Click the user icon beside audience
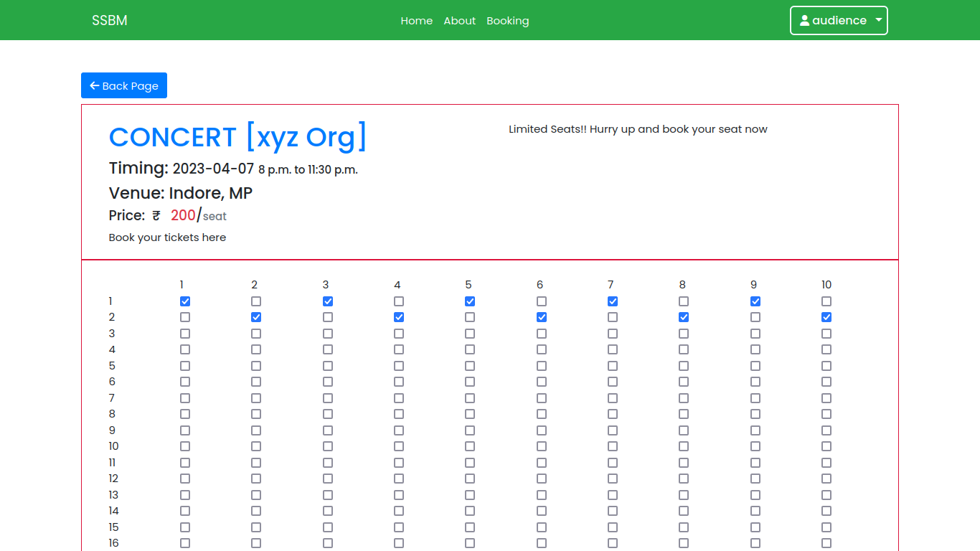Screen dimensions: 980x551 (x=804, y=21)
